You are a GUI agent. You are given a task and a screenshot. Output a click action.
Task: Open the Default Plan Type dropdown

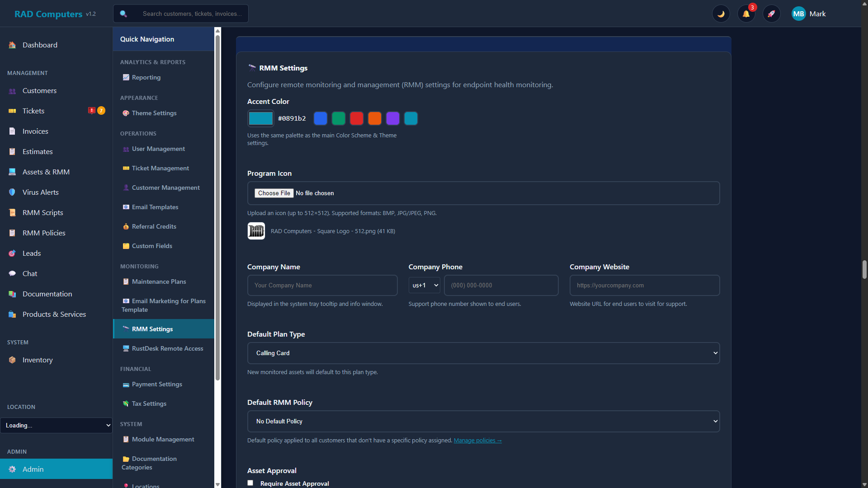[483, 353]
